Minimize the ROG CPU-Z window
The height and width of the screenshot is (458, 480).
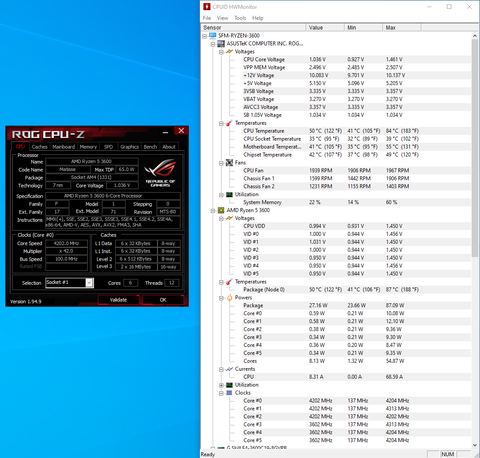pos(165,132)
